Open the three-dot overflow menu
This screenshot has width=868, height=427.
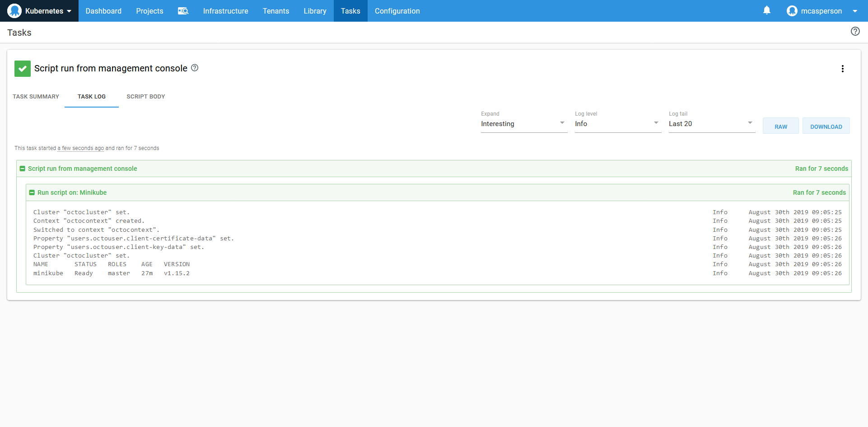click(842, 69)
